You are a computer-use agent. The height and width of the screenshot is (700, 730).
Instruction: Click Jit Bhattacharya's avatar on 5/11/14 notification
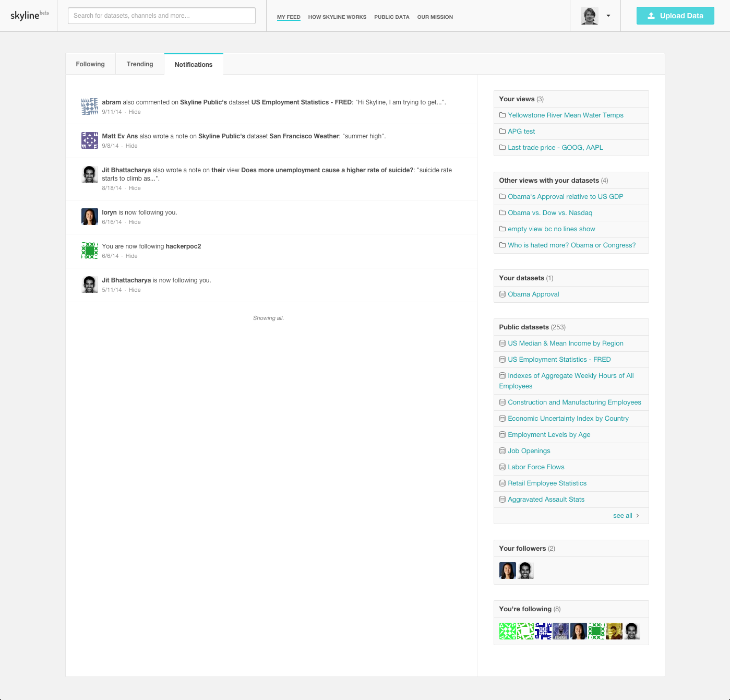pyautogui.click(x=90, y=284)
